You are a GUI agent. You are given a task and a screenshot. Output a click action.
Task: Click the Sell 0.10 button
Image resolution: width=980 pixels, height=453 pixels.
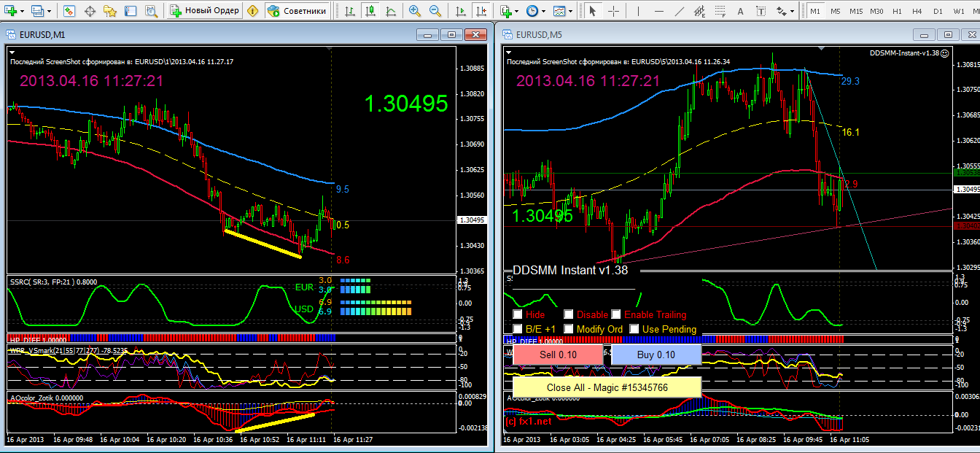[x=558, y=355]
